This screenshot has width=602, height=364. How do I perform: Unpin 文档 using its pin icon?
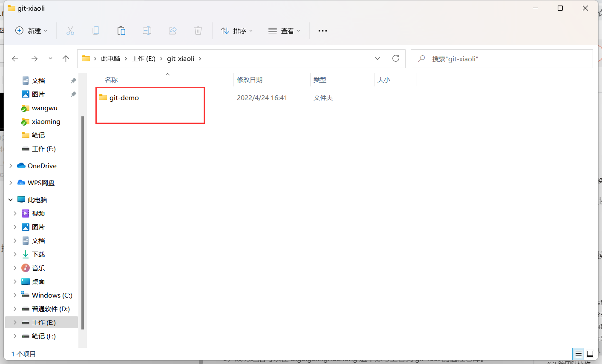tap(73, 80)
